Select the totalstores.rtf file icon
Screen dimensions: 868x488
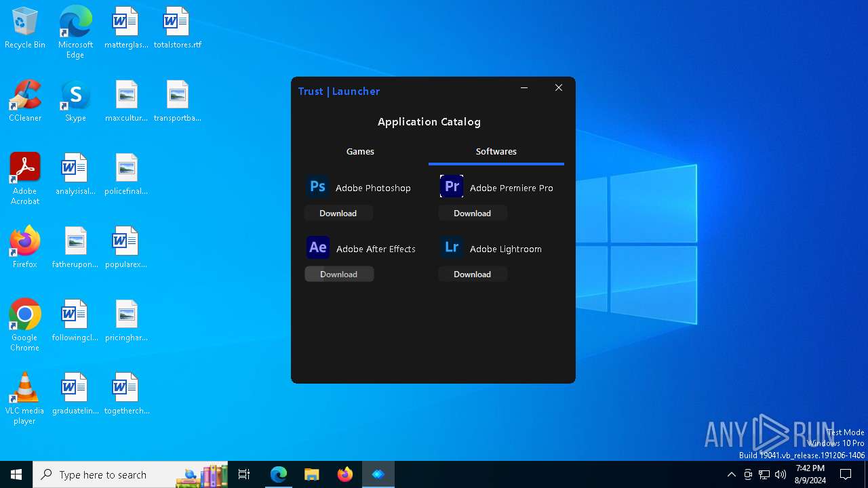pyautogui.click(x=178, y=28)
